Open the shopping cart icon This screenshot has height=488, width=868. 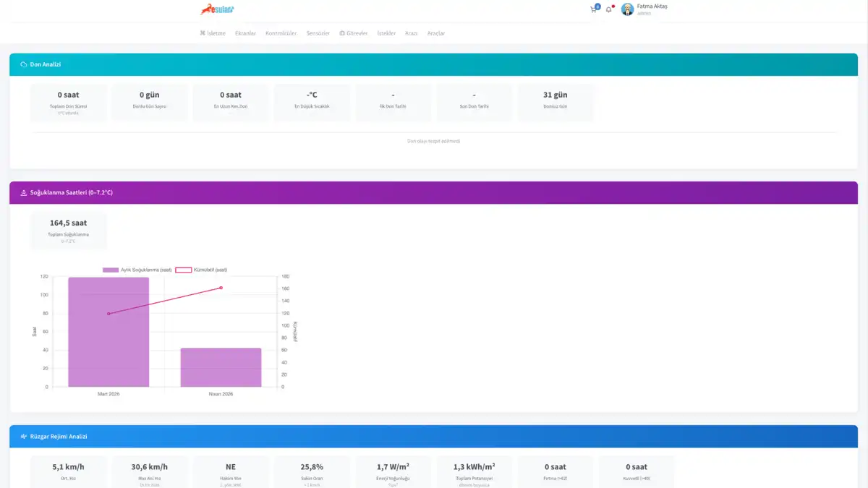click(594, 9)
